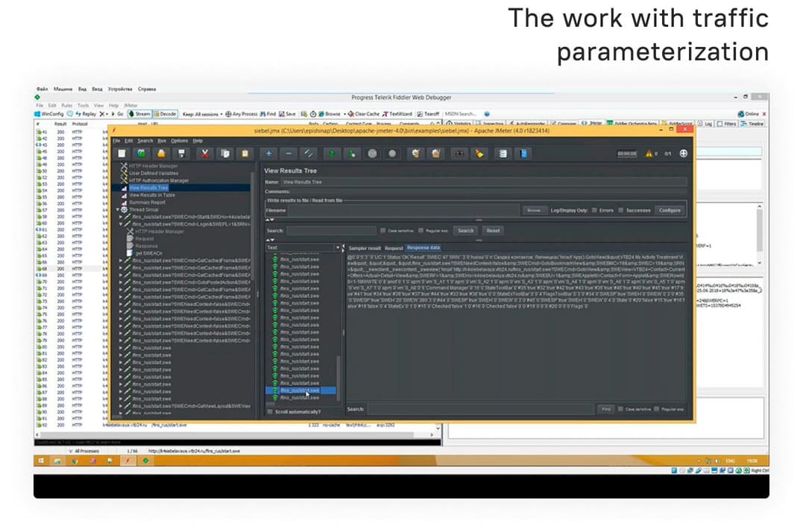Open the Edit menu in JMeter
The width and height of the screenshot is (803, 532).
(x=128, y=141)
